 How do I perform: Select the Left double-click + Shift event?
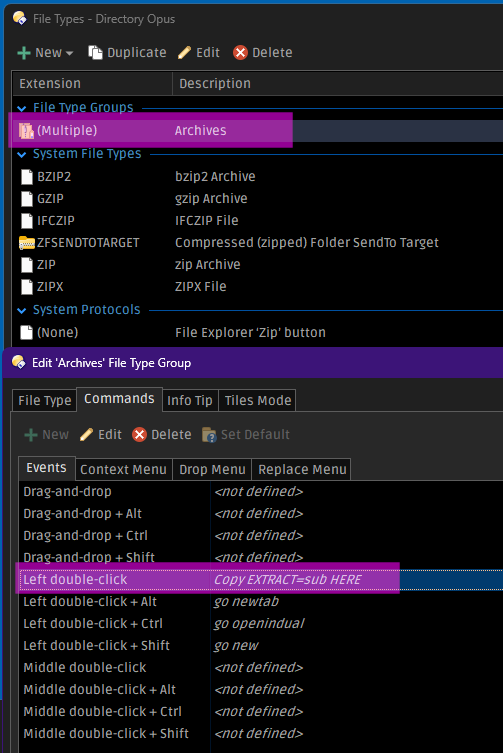coord(261,645)
